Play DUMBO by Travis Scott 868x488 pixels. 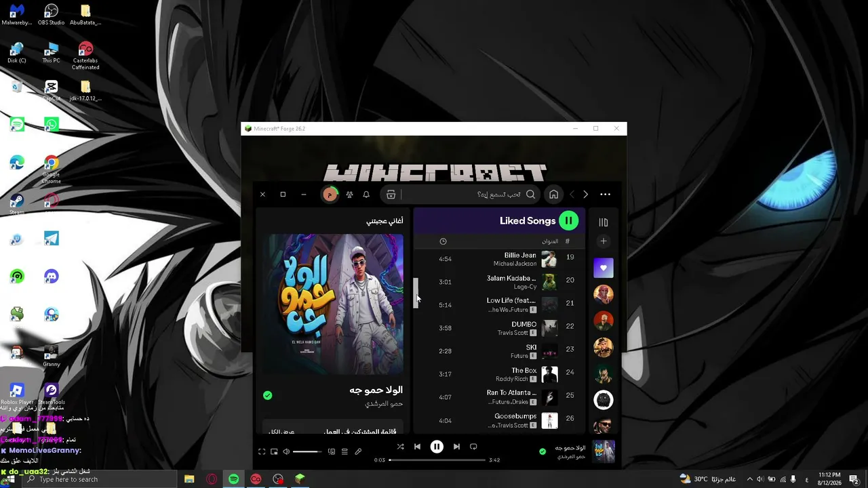500,328
